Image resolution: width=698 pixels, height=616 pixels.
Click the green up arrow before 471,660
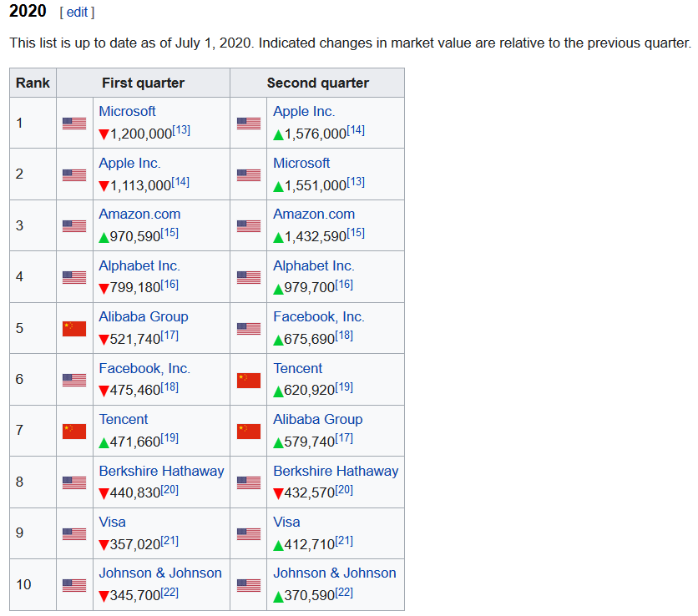coord(104,442)
